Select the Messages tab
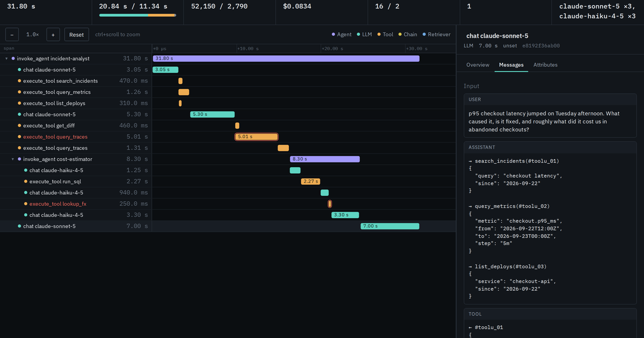This screenshot has height=338, width=644. (511, 65)
